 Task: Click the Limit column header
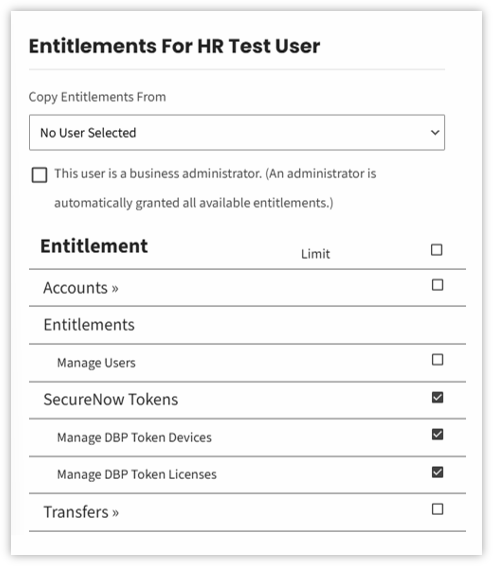[x=315, y=254]
